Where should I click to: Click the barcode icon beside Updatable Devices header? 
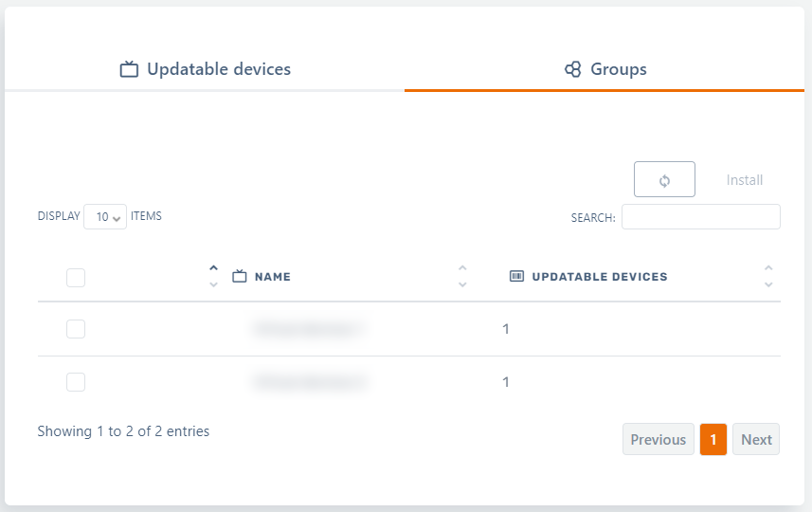coord(516,277)
